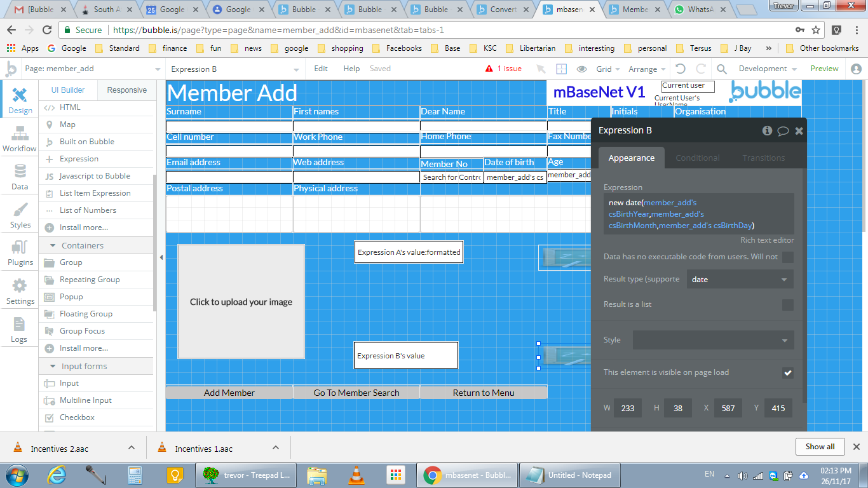
Task: Open the Style dropdown in property panel
Action: [x=714, y=340]
